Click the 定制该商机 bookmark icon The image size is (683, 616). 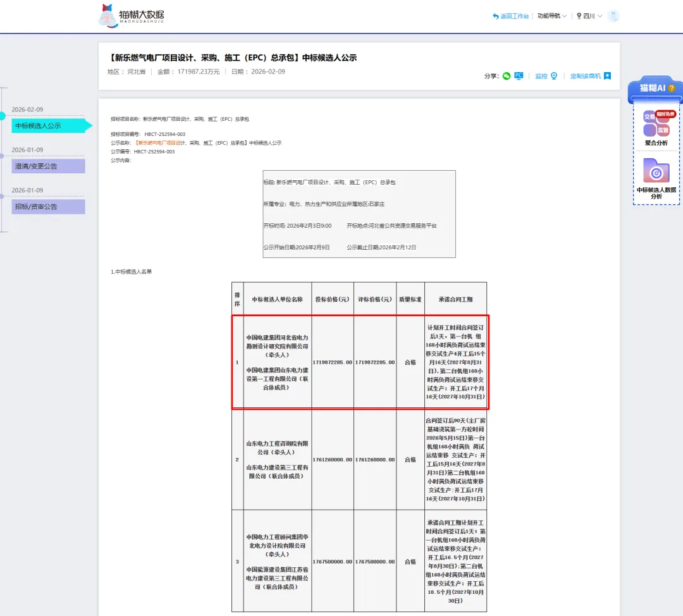click(x=608, y=76)
